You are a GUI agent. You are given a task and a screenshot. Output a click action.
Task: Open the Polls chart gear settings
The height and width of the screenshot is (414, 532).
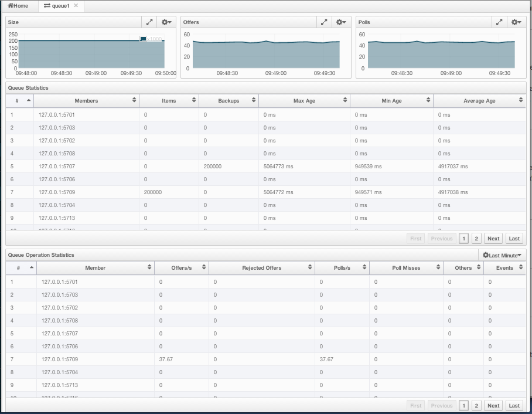coord(516,22)
